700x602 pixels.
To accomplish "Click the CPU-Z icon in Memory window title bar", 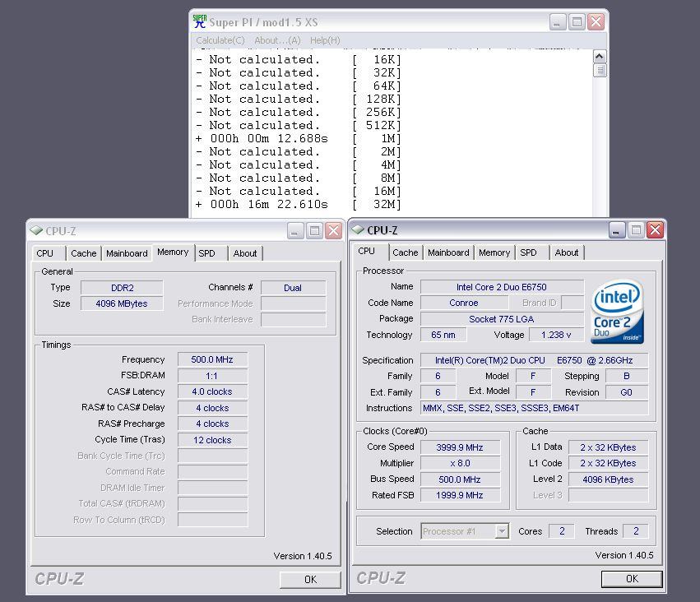I will pyautogui.click(x=36, y=231).
